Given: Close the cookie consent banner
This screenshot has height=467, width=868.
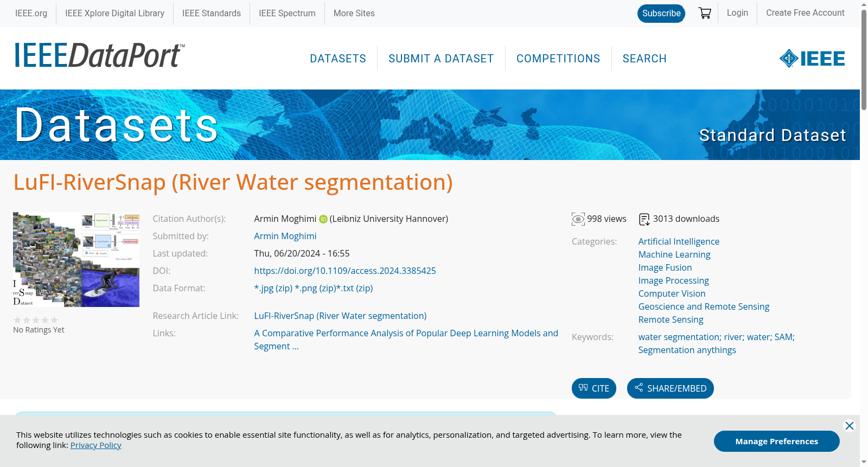Looking at the screenshot, I should coord(850,426).
